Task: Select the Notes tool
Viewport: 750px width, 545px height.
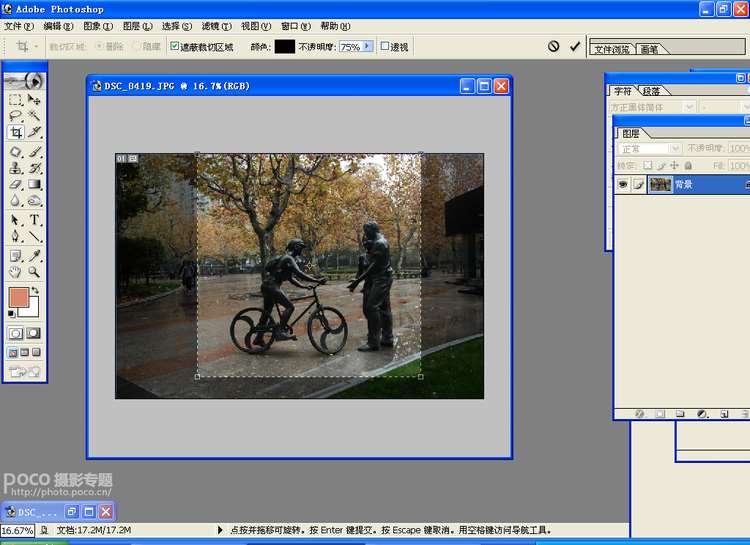Action: (15, 256)
